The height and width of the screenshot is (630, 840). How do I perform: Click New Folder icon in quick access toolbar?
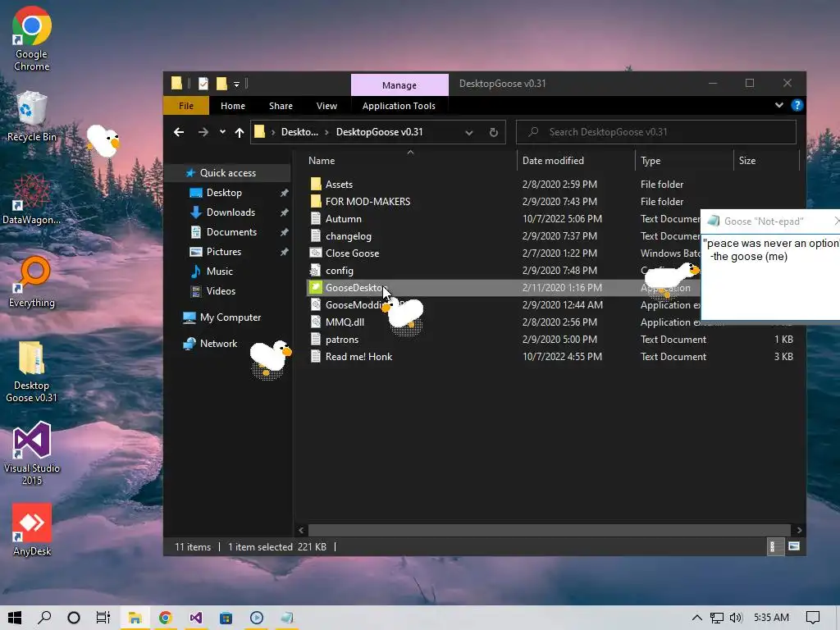(221, 84)
